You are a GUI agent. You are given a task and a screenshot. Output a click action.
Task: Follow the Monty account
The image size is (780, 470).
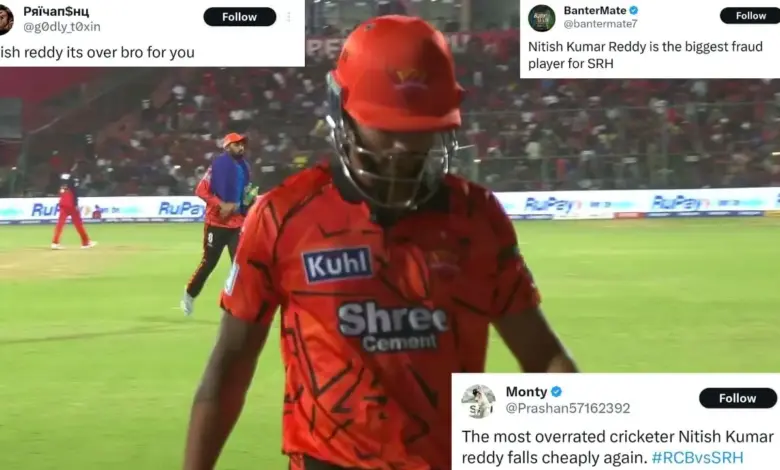(737, 398)
